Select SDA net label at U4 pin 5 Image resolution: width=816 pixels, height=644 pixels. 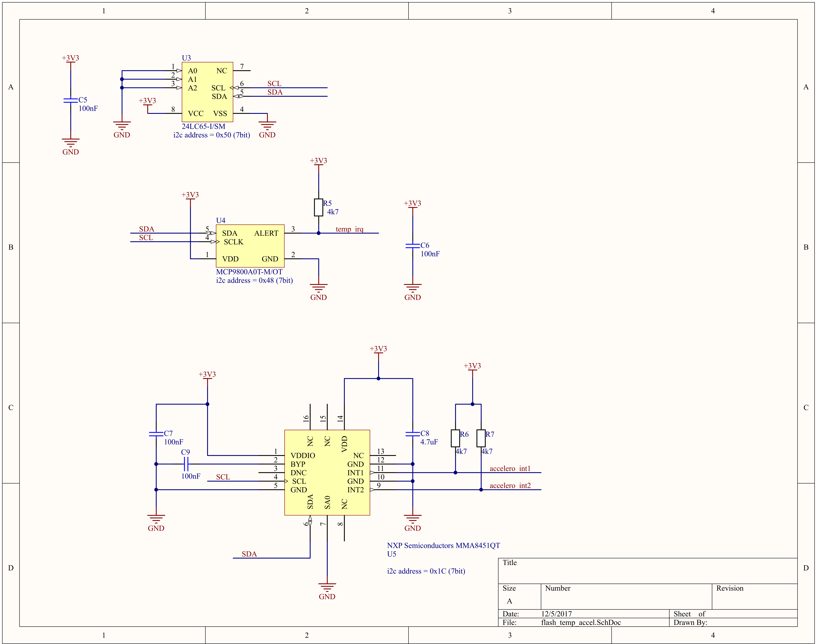[147, 229]
